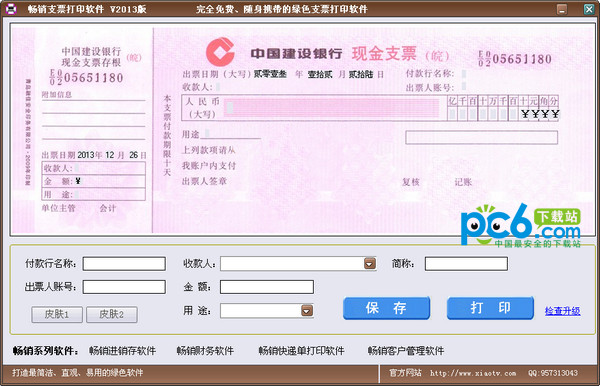Screen dimensions: 600x386
Task: Click the 复核 text on check
Action: tap(411, 182)
